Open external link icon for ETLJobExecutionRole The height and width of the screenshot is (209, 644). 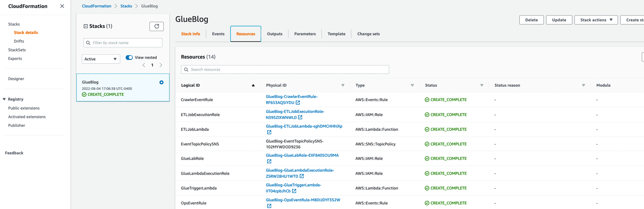click(x=300, y=117)
